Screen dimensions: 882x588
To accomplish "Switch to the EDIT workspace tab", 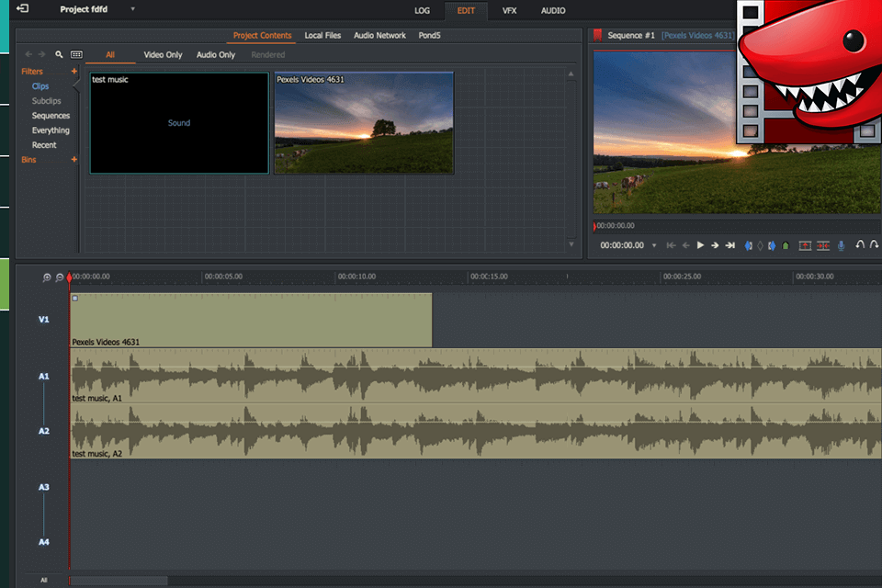I will coord(466,11).
